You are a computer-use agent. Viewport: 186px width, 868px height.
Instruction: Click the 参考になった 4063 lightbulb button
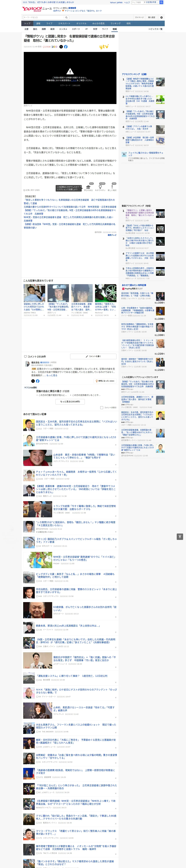click(x=105, y=381)
